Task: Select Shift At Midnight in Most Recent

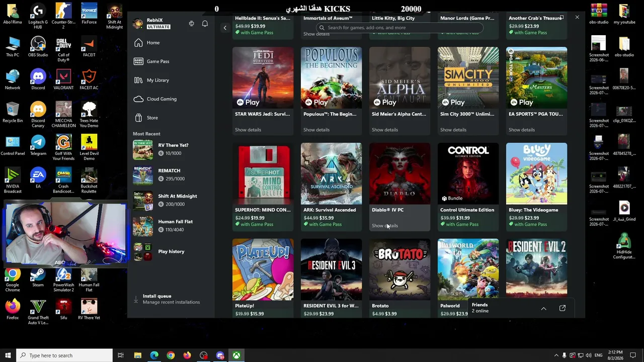Action: click(172, 200)
